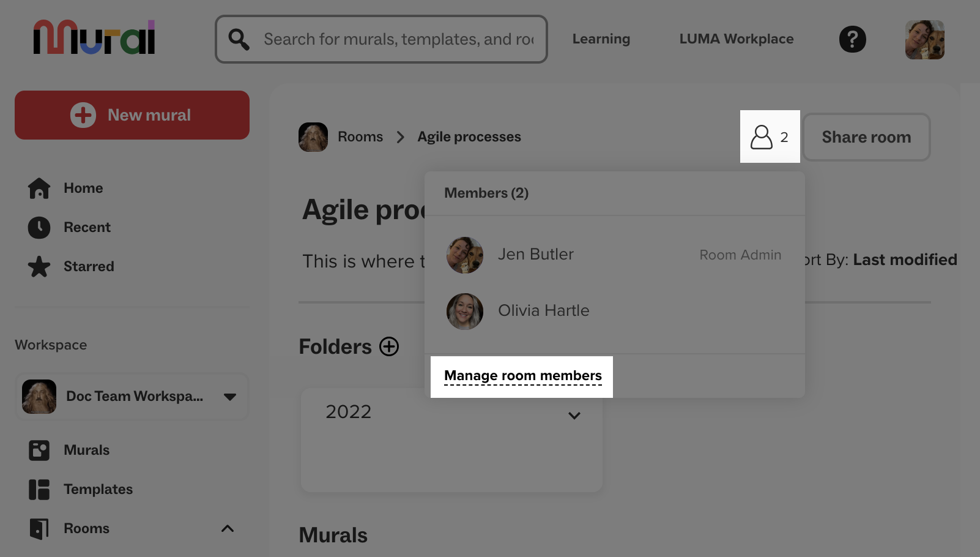Open the Learning menu item
Screen dimensions: 980x557
pyautogui.click(x=601, y=39)
